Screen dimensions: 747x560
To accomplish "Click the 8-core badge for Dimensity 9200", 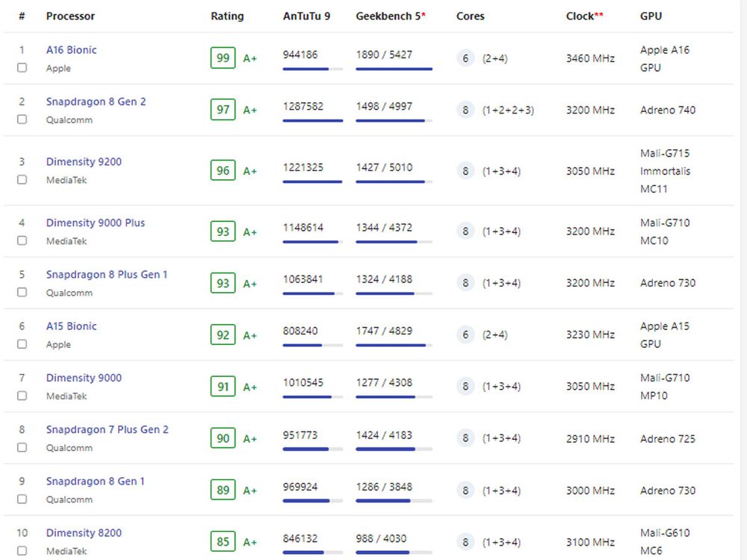I will click(x=465, y=171).
